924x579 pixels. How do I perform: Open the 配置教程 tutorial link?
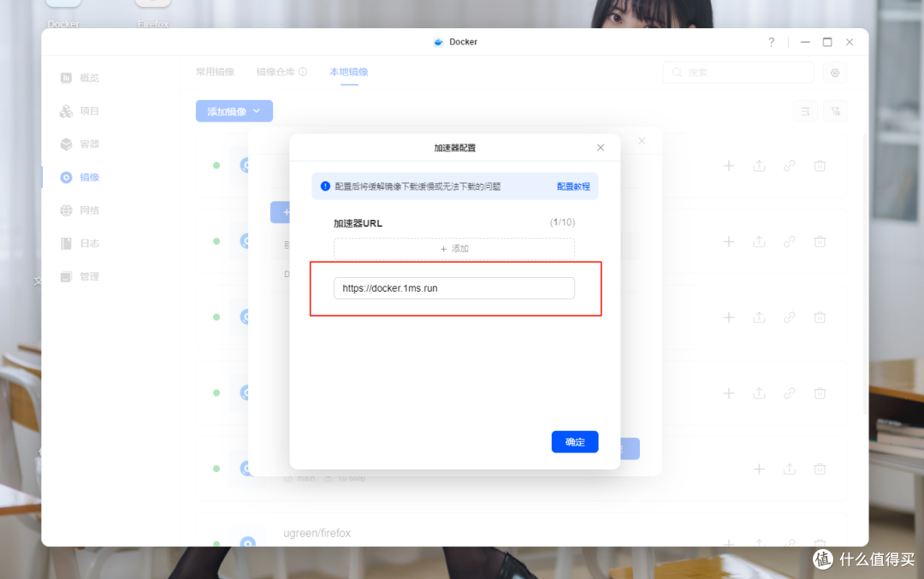[572, 186]
